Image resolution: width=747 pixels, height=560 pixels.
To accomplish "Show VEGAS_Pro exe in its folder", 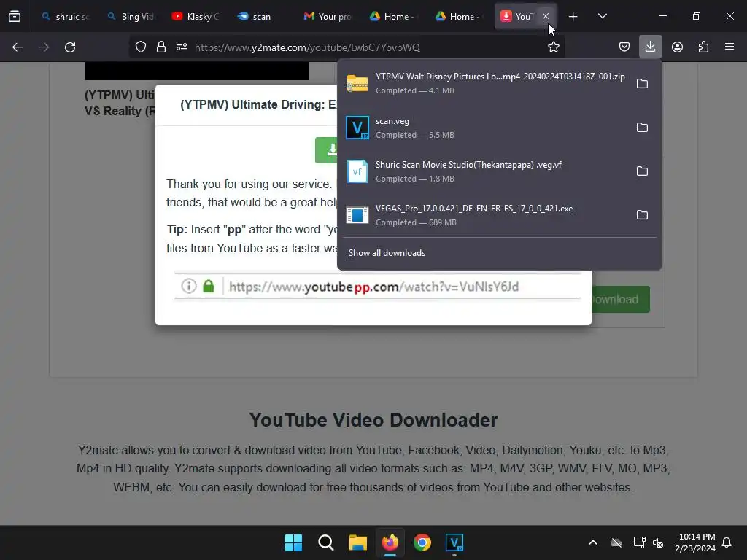I will coord(642,215).
